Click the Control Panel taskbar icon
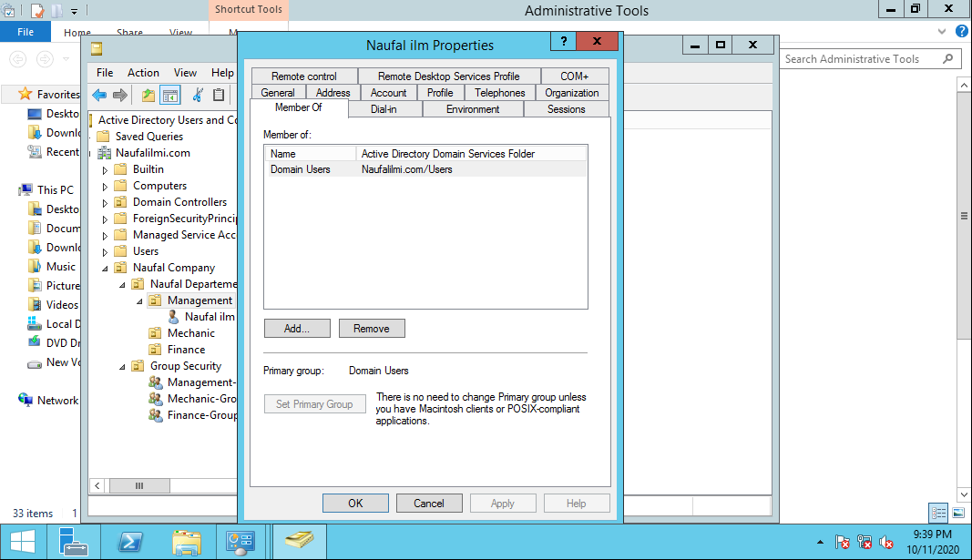This screenshot has width=972, height=560. 240,542
